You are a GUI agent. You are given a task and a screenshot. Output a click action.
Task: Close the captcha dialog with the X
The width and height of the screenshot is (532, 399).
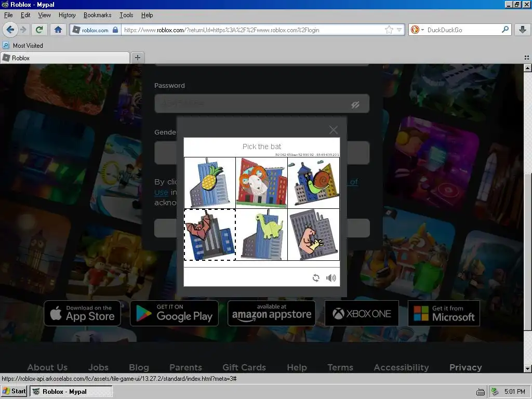333,129
